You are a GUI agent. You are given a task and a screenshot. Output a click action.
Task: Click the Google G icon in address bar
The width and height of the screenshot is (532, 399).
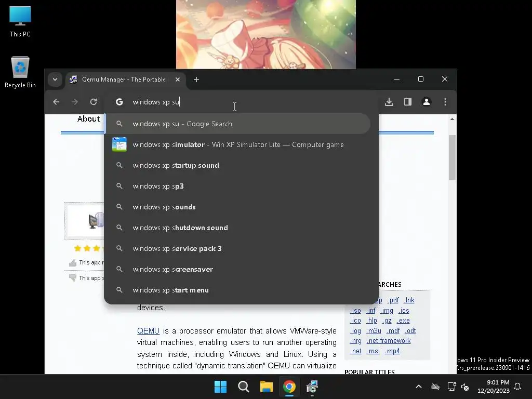point(119,102)
